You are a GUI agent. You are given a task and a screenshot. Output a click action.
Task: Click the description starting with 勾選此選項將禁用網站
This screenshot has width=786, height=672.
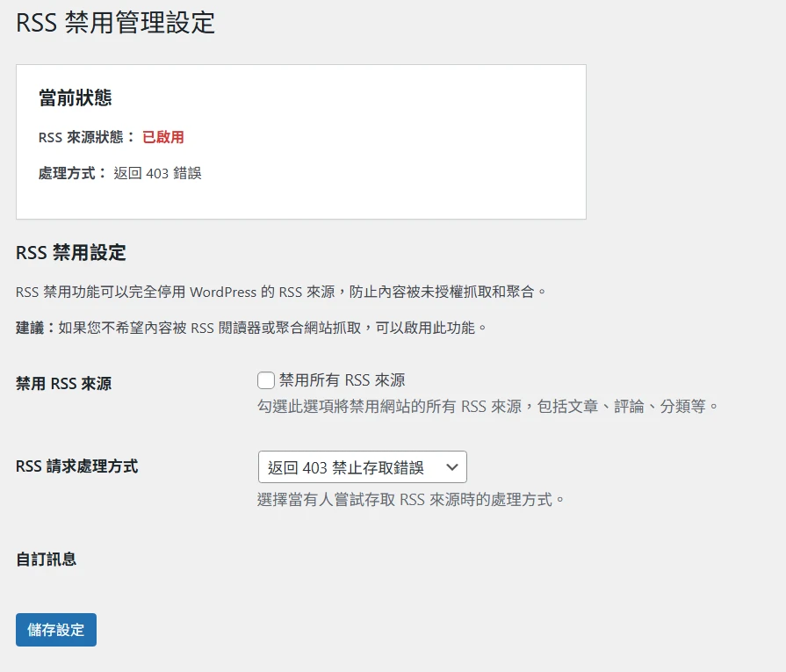click(487, 406)
